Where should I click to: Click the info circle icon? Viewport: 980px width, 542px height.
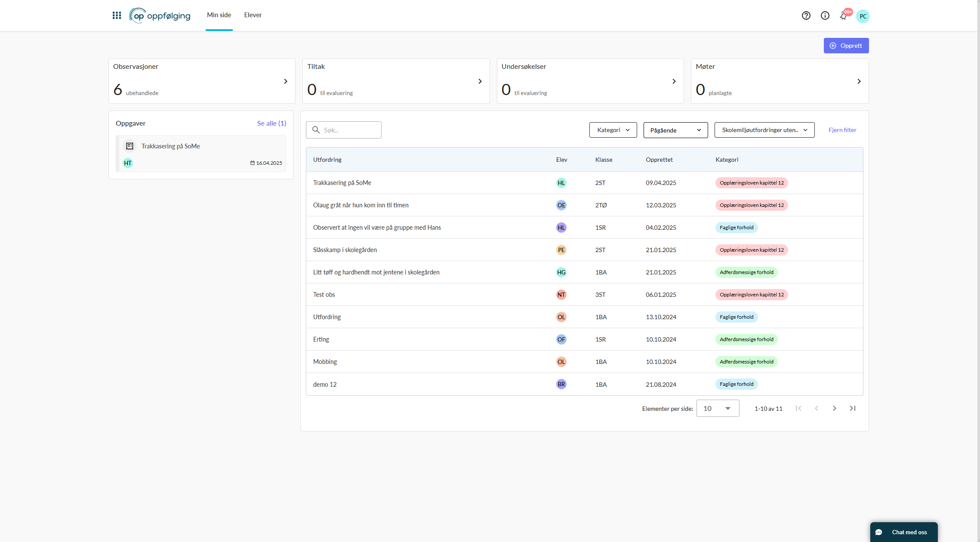[825, 15]
